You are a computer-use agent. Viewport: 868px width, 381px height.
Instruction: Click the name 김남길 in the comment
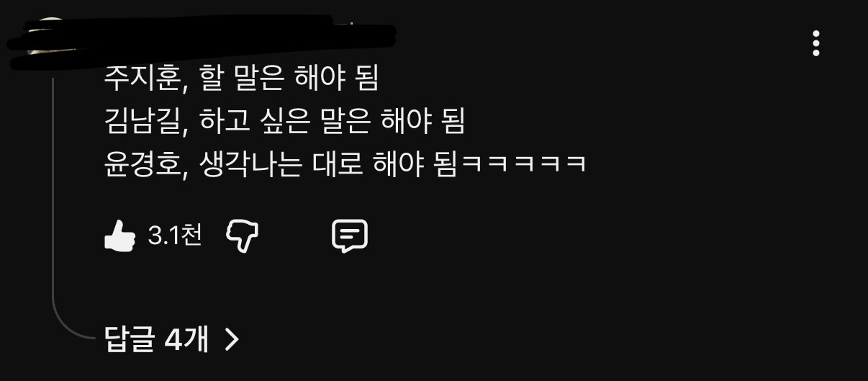point(141,122)
